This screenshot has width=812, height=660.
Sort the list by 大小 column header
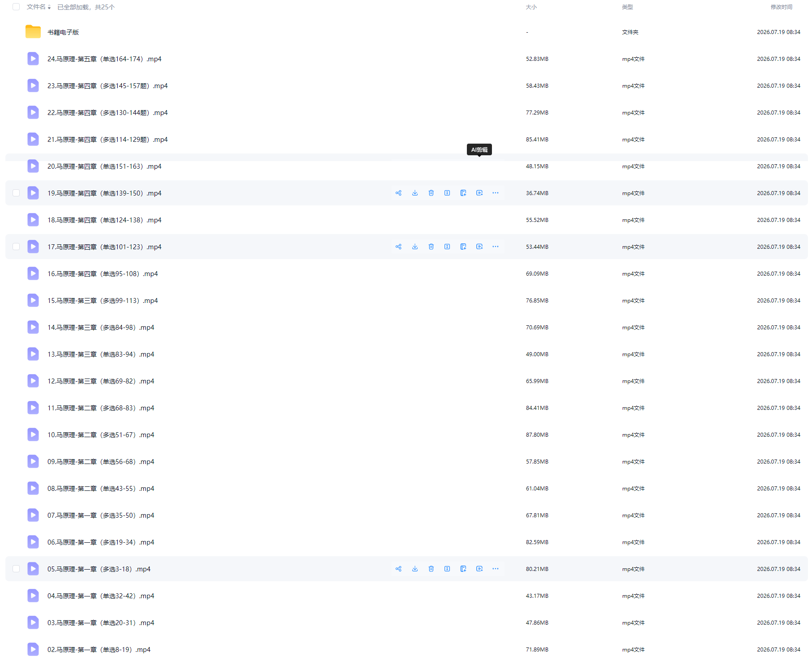click(x=531, y=7)
